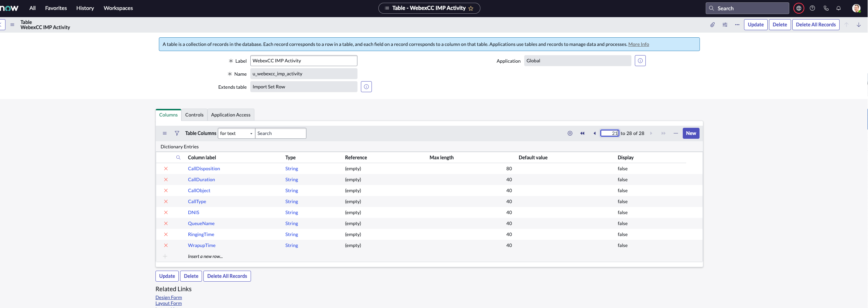Switch to the Application Access tab
Screen dimensions: 868x308
point(231,115)
